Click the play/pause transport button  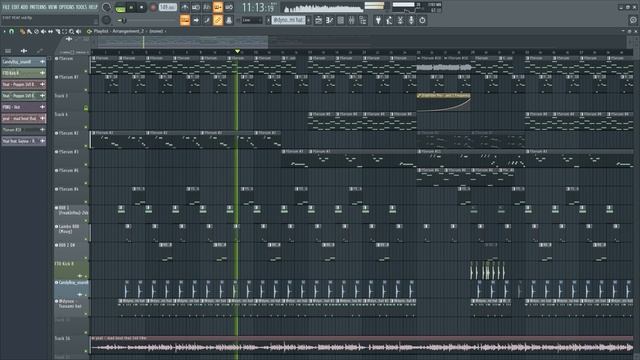[x=131, y=7]
